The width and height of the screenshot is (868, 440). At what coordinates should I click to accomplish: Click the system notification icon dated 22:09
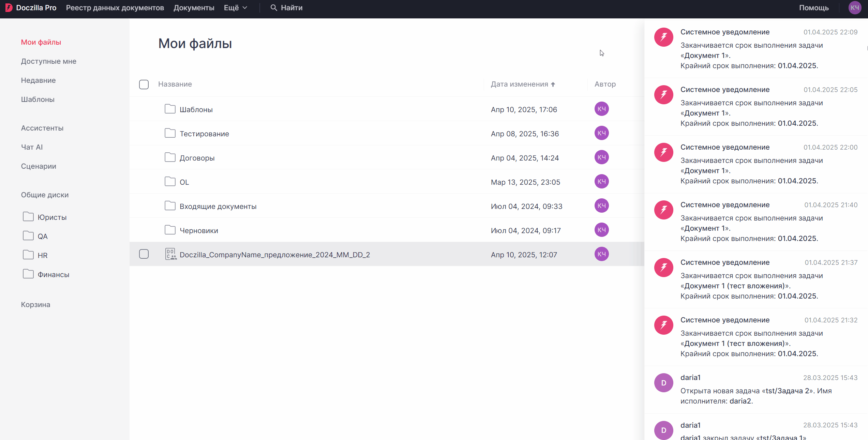(x=663, y=37)
